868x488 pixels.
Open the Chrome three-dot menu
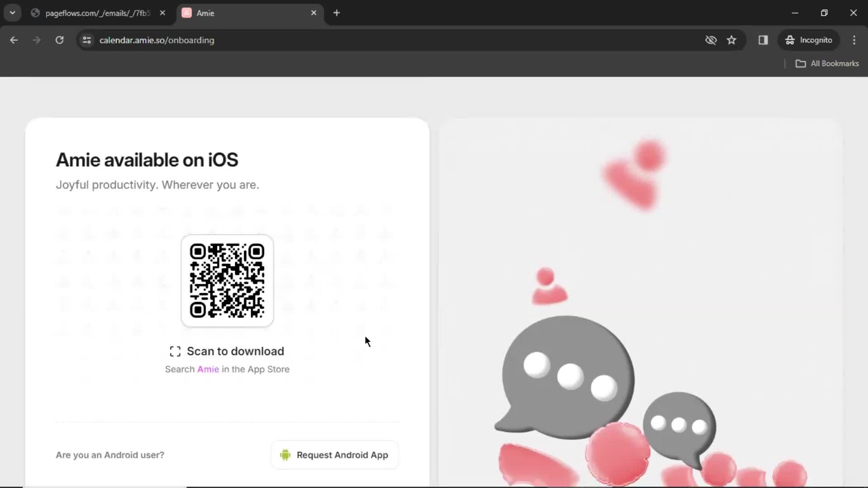click(x=854, y=40)
